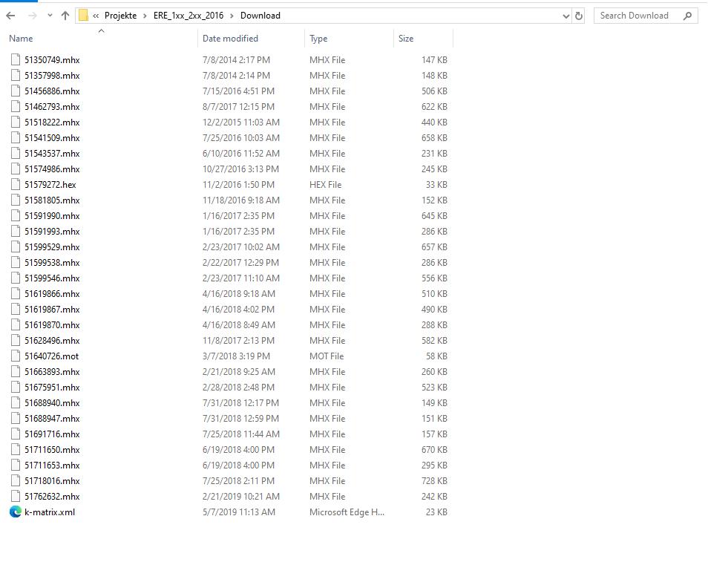Click the MOT File type cell

(x=327, y=356)
